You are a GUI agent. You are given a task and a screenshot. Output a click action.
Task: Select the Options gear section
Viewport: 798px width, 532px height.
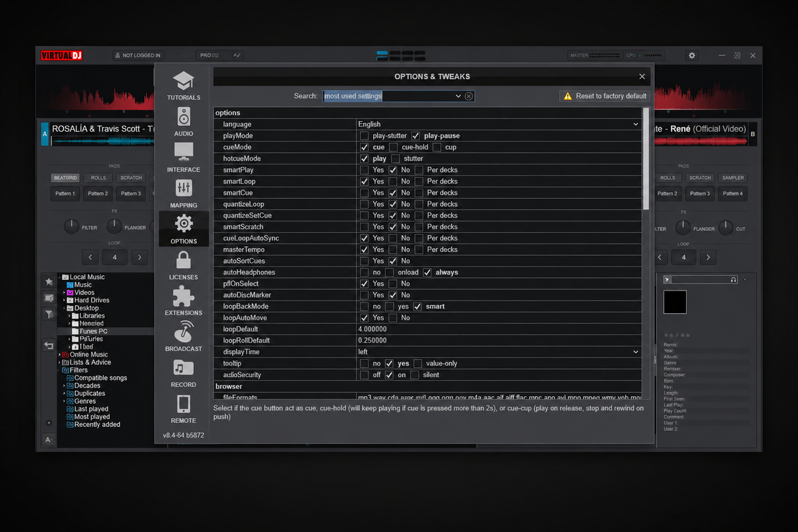[184, 229]
